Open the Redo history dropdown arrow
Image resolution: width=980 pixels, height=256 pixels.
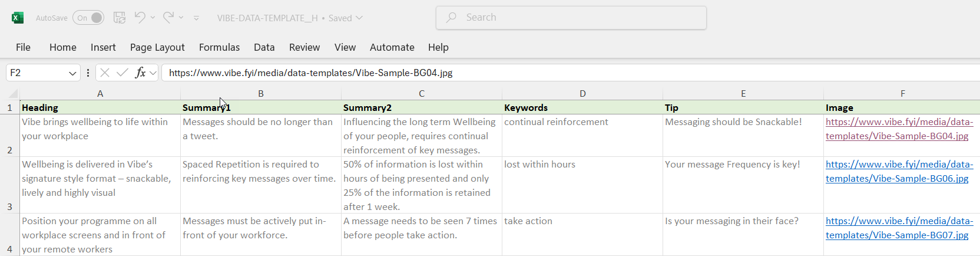[x=181, y=18]
